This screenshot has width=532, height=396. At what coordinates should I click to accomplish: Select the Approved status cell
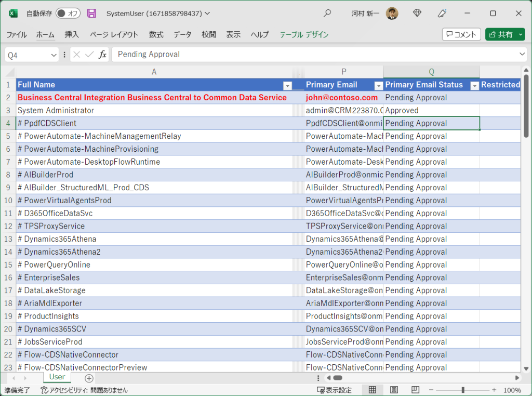(x=431, y=111)
